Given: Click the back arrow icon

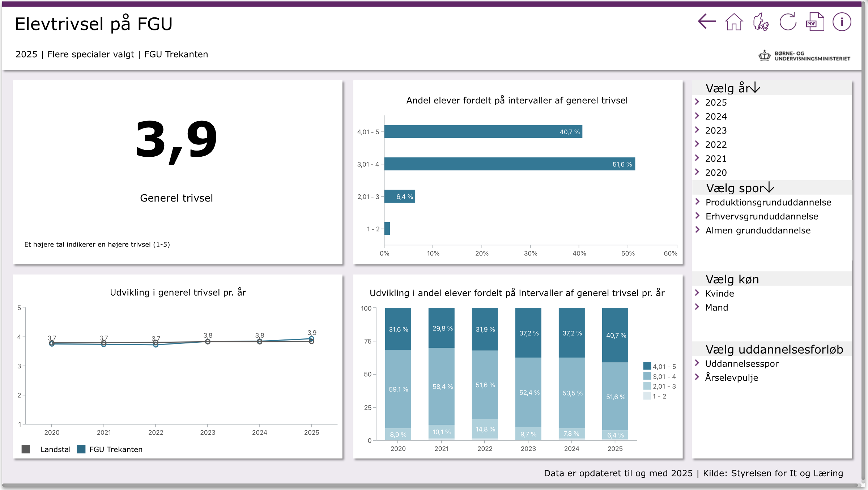Looking at the screenshot, I should point(707,22).
